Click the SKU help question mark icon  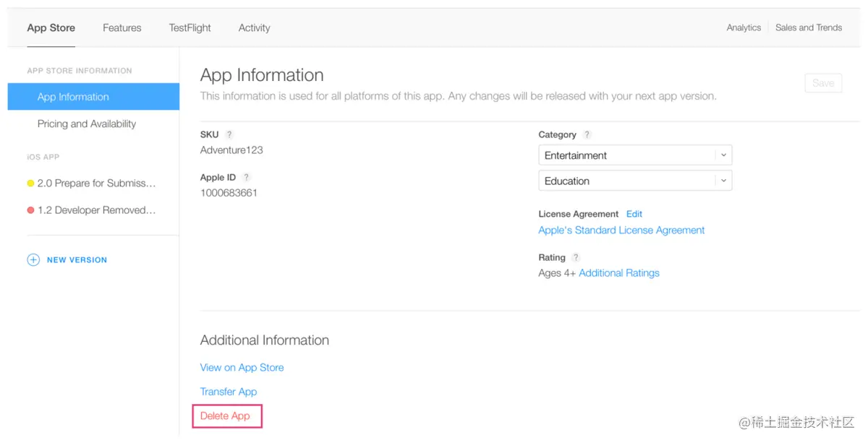click(x=229, y=134)
